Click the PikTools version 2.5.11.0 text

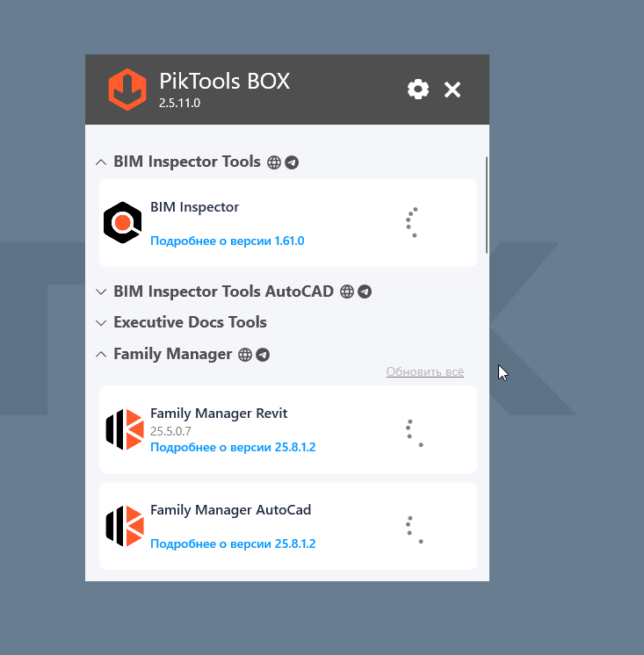pos(180,104)
